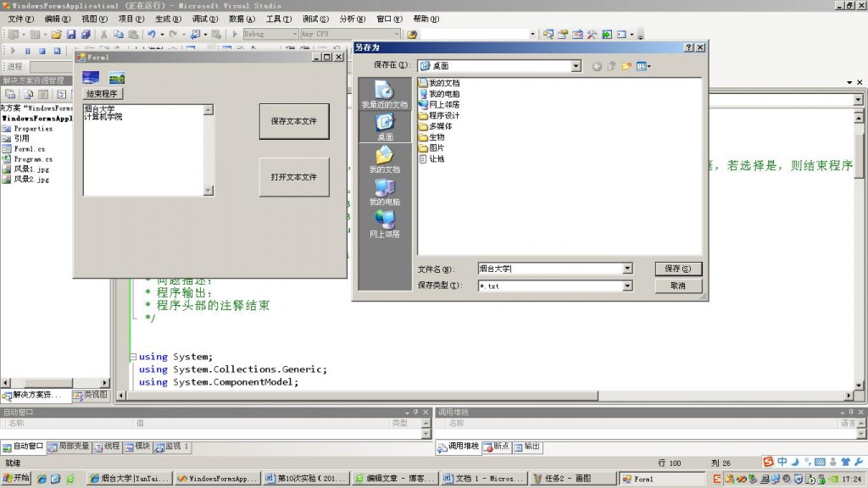Select the 程序设计 folder in file list
The image size is (868, 488).
[439, 115]
